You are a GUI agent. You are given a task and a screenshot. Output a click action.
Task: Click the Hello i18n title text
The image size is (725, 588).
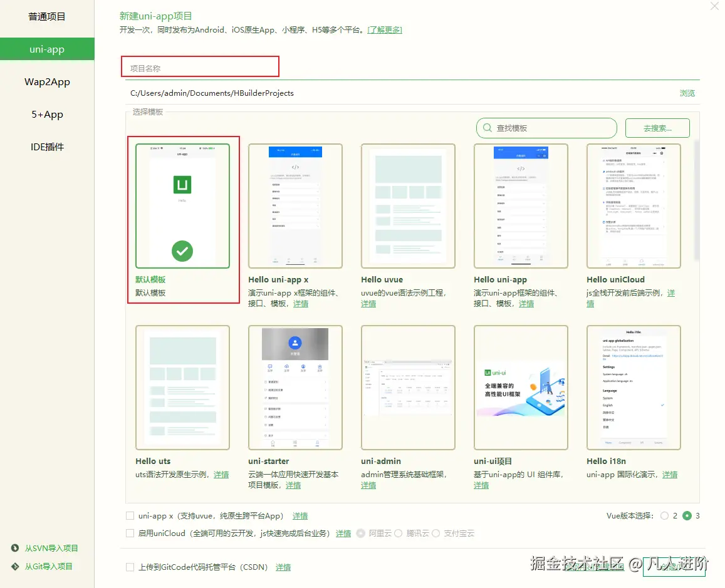click(x=606, y=461)
